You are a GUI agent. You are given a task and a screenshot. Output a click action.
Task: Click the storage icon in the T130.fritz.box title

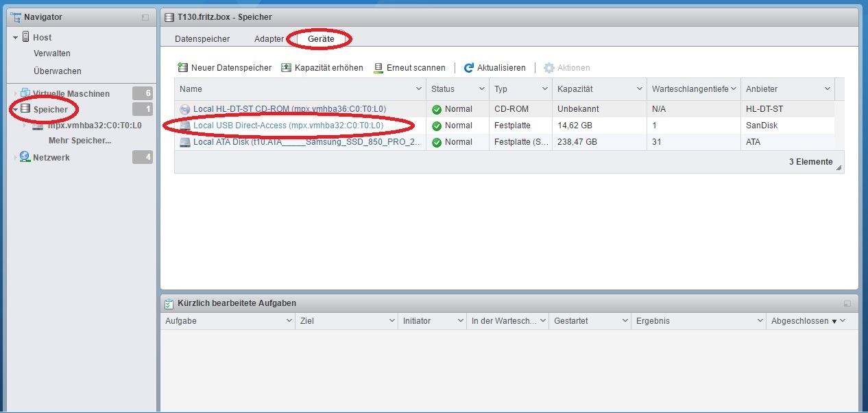pyautogui.click(x=169, y=16)
